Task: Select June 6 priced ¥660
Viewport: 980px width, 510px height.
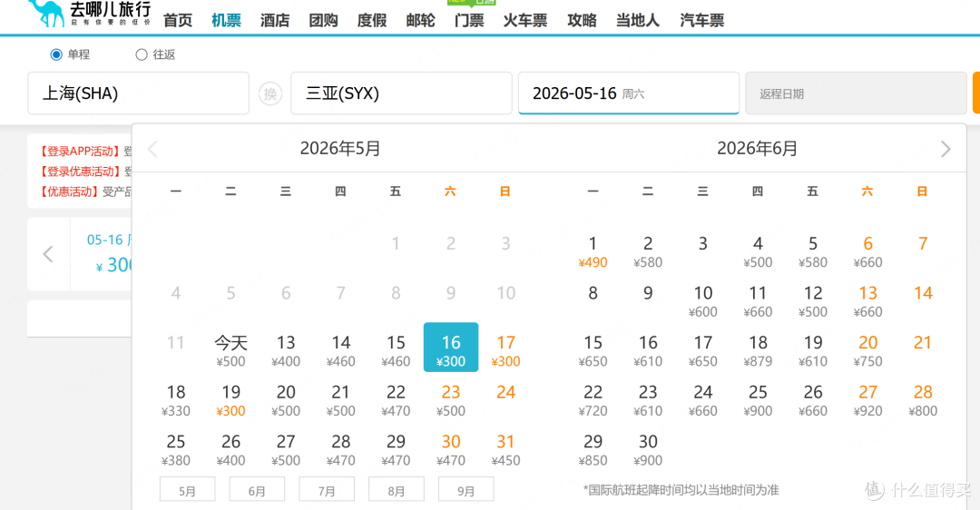Action: pos(867,251)
